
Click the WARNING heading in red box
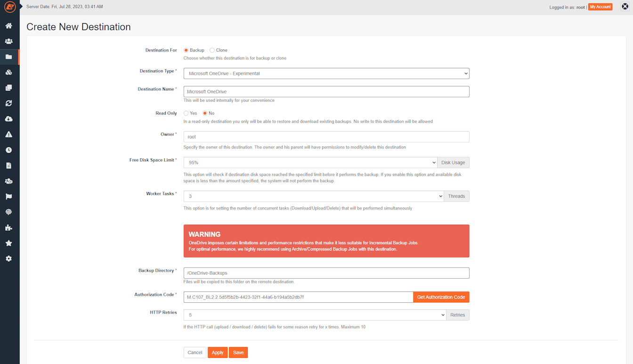(x=204, y=234)
